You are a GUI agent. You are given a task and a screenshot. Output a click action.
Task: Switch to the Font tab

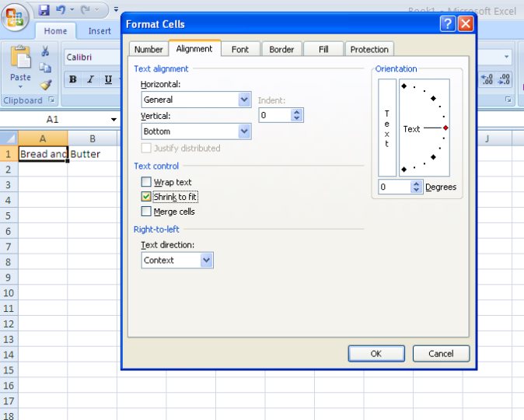[x=240, y=49]
